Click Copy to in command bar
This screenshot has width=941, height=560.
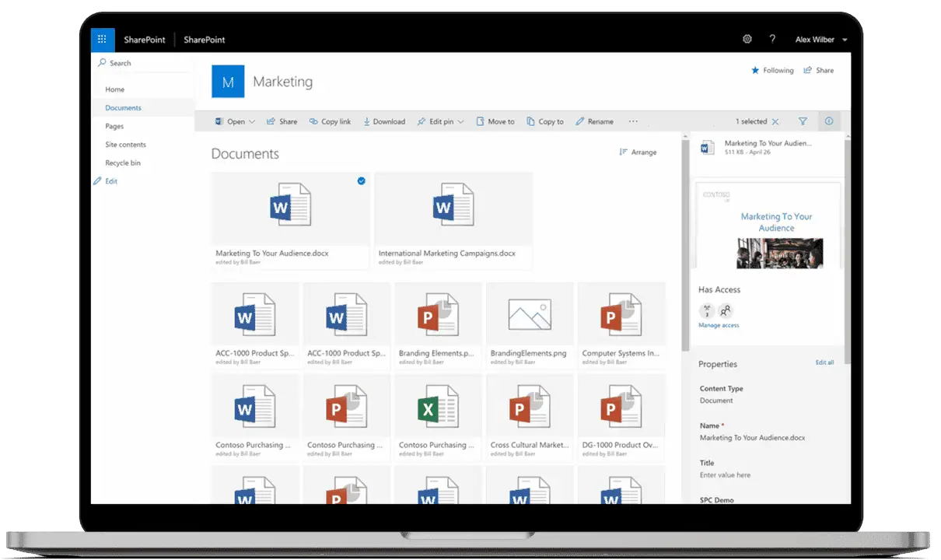545,121
